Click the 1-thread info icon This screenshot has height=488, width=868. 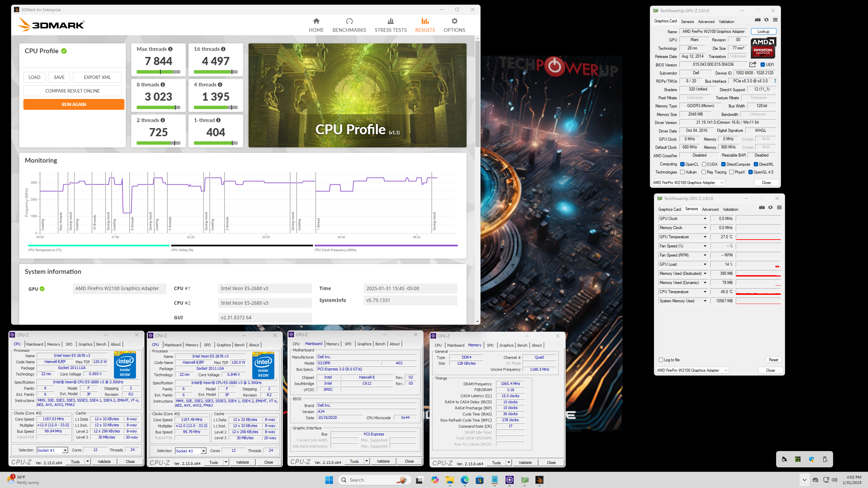coord(218,120)
